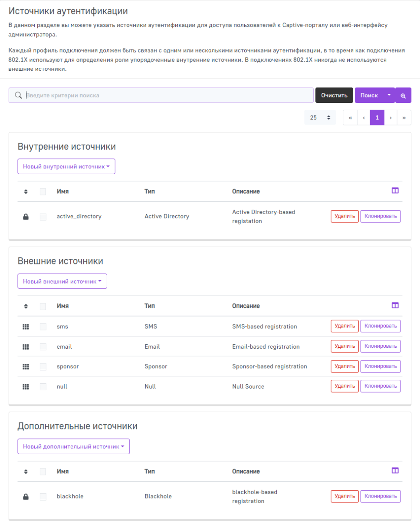This screenshot has height=521, width=420.
Task: Go to page 1 in pagination
Action: tap(377, 117)
